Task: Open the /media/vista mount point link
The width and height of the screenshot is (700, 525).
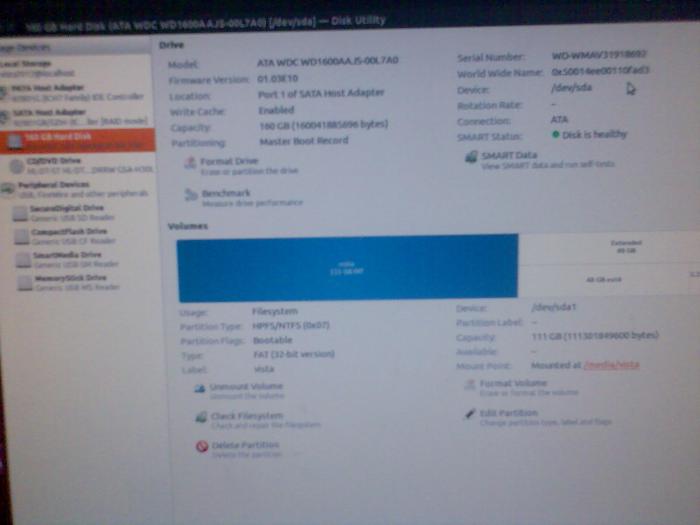Action: [612, 365]
